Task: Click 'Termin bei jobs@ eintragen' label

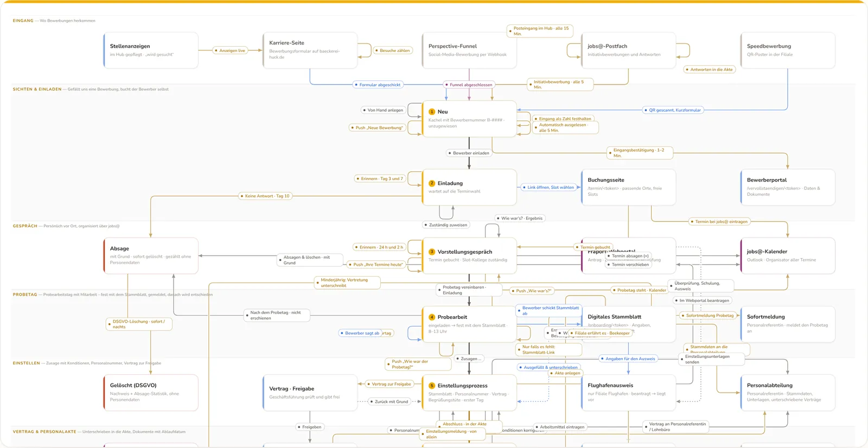Action: point(719,221)
